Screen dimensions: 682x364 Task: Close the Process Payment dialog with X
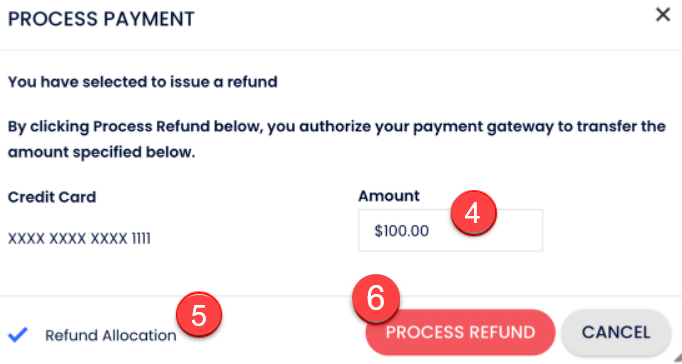pyautogui.click(x=663, y=15)
